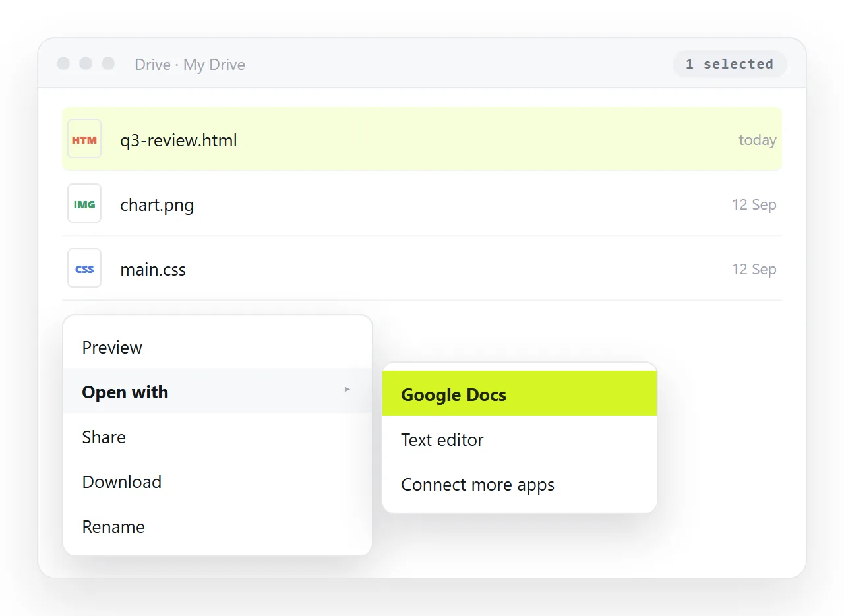Click the CSS file icon of main.css
The image size is (844, 616).
[x=84, y=268]
